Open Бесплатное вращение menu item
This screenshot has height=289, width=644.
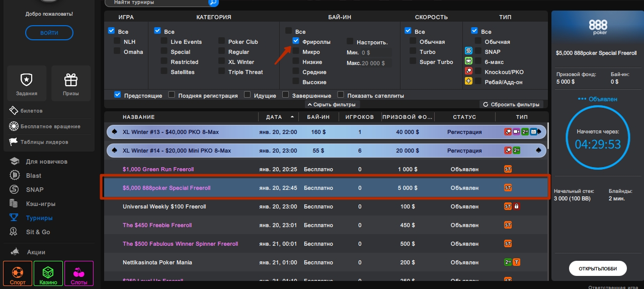(x=50, y=126)
